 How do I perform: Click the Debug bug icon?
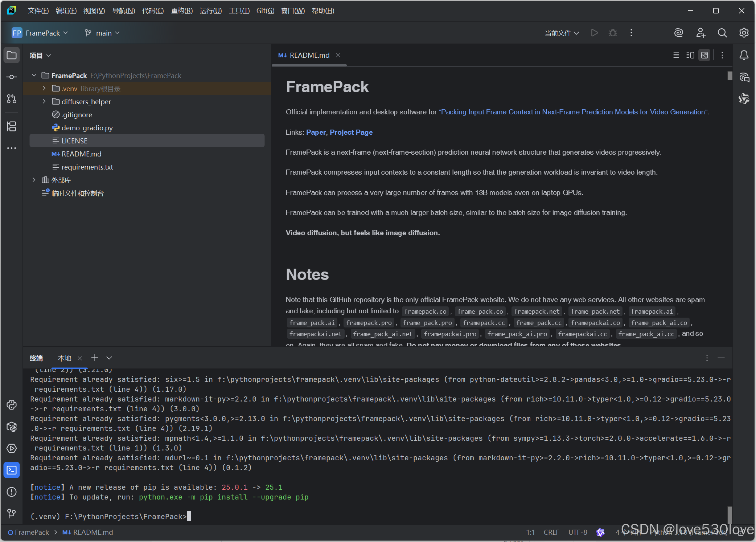tap(613, 33)
